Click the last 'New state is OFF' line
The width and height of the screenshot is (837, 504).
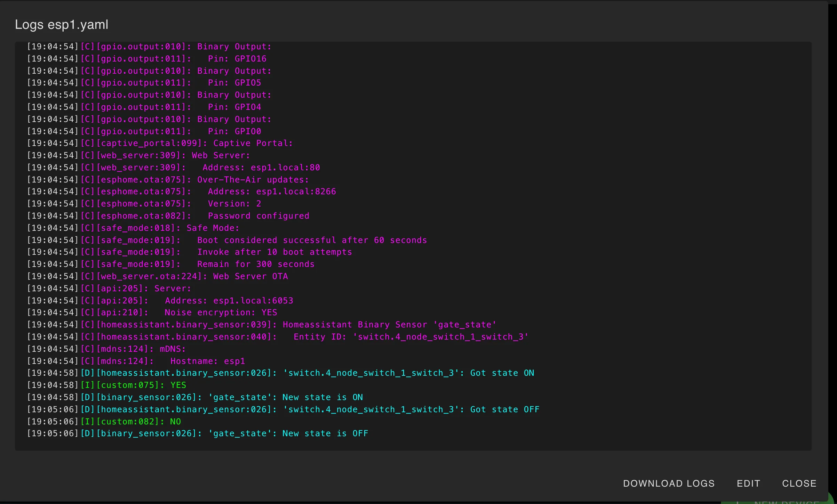[325, 433]
